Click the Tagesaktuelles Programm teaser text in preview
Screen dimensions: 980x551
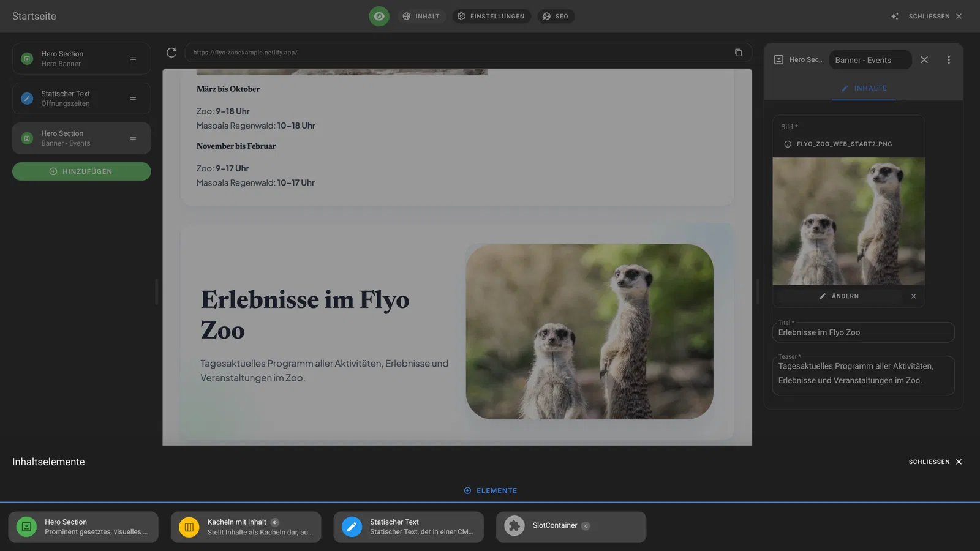[x=324, y=370]
